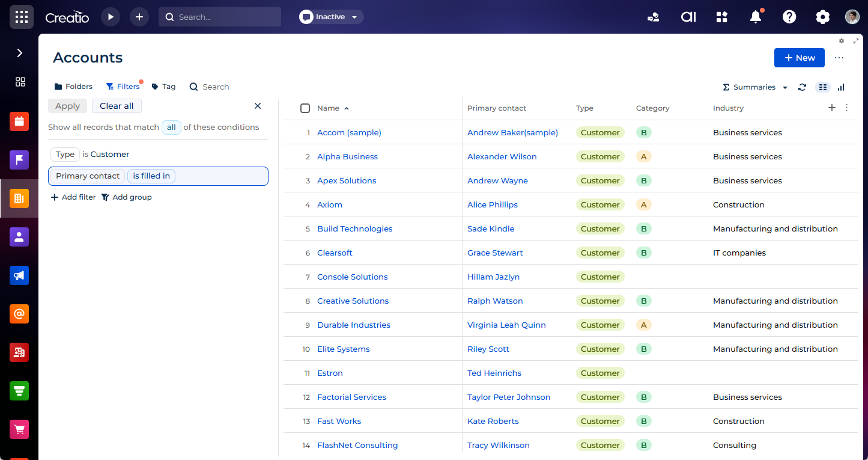
Task: Open the Inactive status dropdown
Action: click(x=332, y=17)
